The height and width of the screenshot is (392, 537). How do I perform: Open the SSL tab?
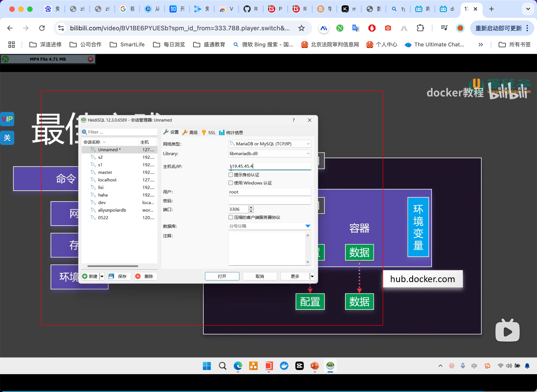coord(209,132)
